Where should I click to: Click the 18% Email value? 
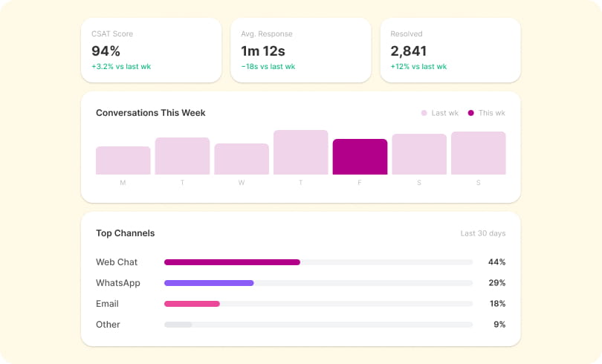coord(497,303)
